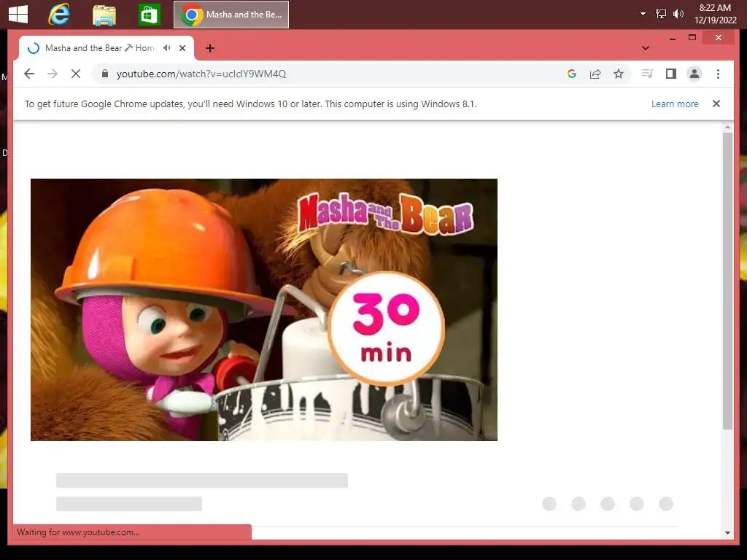
Task: Bookmark this page with the star icon
Action: [619, 74]
